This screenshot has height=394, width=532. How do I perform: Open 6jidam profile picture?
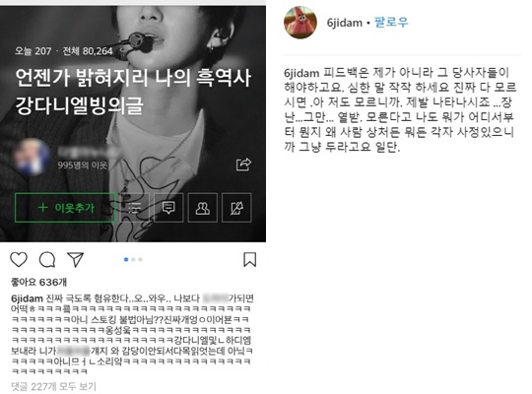point(299,23)
